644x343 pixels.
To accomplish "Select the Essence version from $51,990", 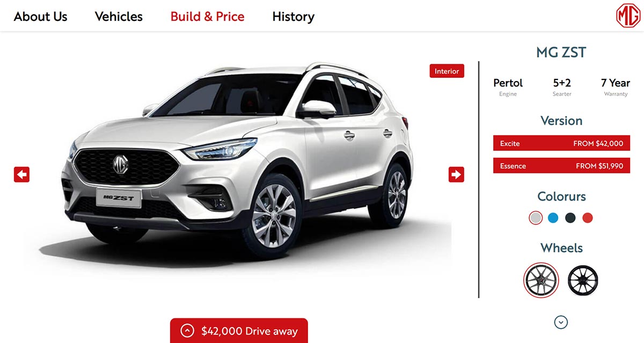I will click(561, 166).
